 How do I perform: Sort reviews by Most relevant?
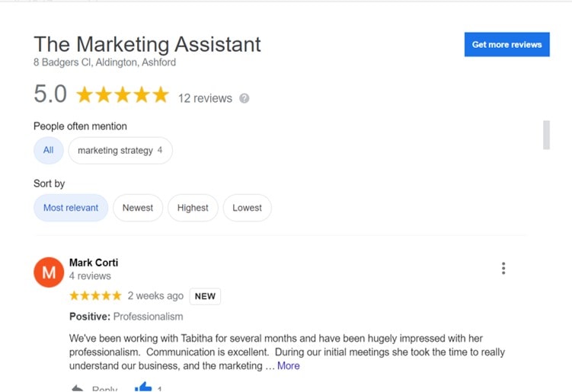coord(71,208)
